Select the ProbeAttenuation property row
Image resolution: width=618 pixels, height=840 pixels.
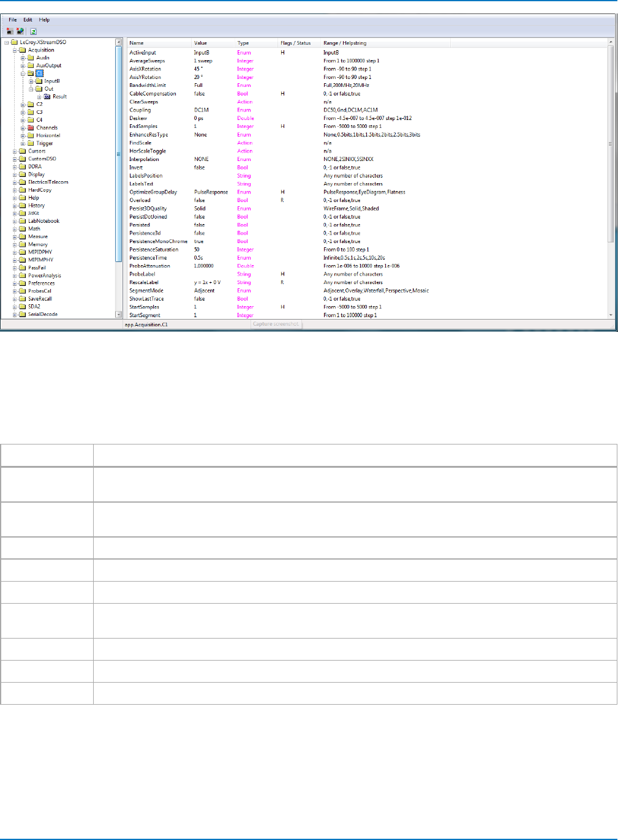[367, 266]
